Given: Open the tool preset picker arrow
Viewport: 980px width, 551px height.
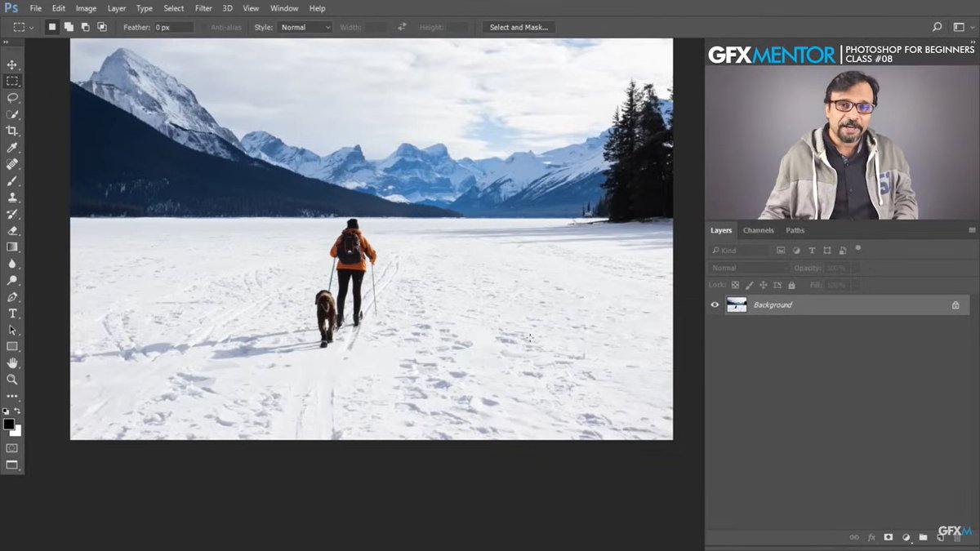Looking at the screenshot, I should pyautogui.click(x=31, y=28).
